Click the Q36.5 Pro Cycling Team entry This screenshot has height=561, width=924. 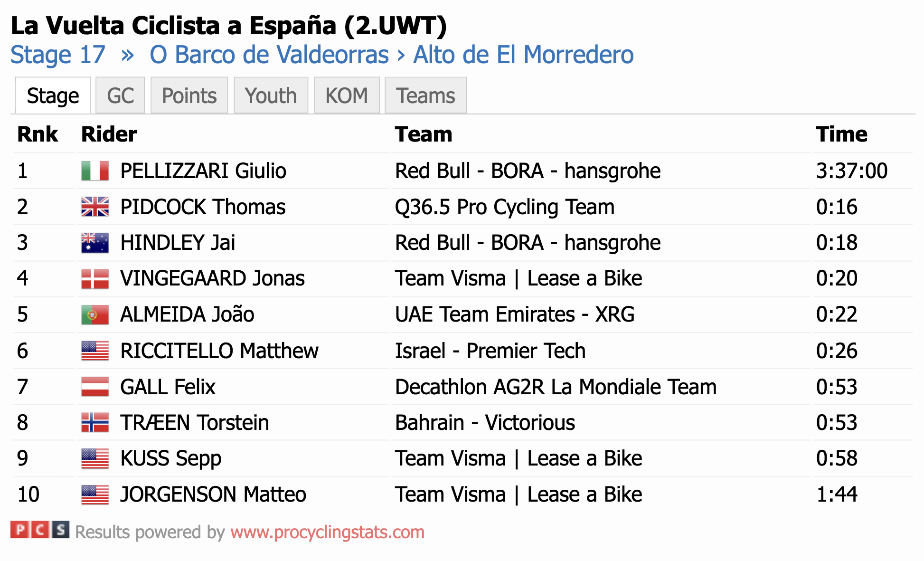tap(505, 207)
